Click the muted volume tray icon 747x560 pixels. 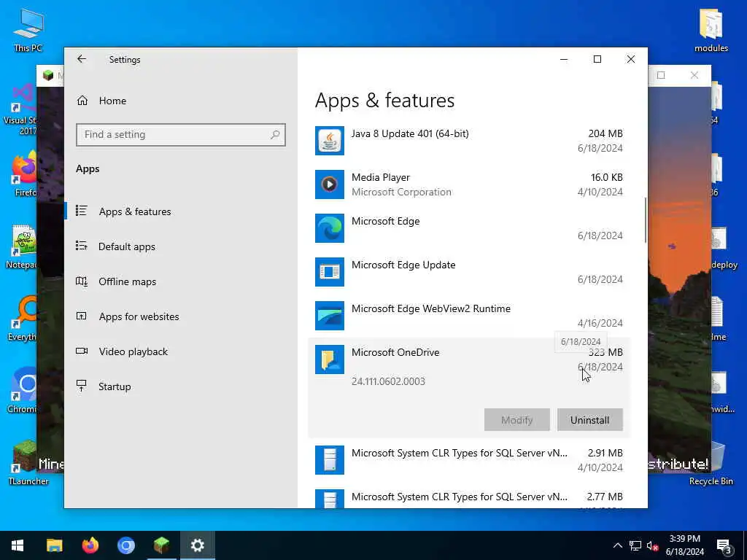[652, 545]
